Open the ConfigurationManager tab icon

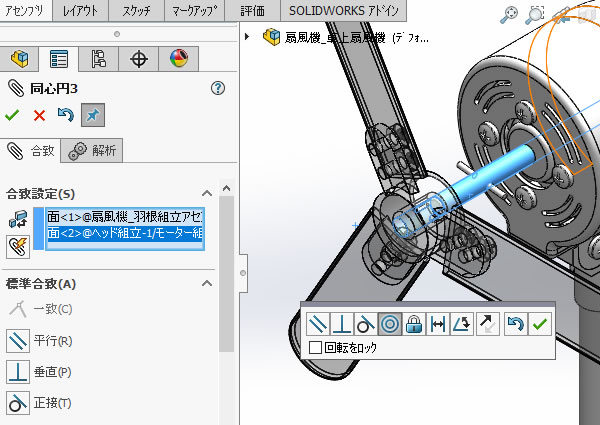99,59
